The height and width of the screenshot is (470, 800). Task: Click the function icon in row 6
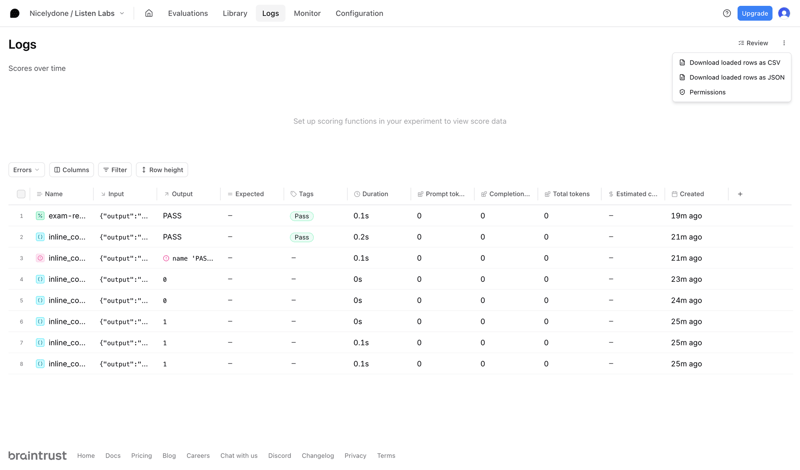(x=40, y=321)
